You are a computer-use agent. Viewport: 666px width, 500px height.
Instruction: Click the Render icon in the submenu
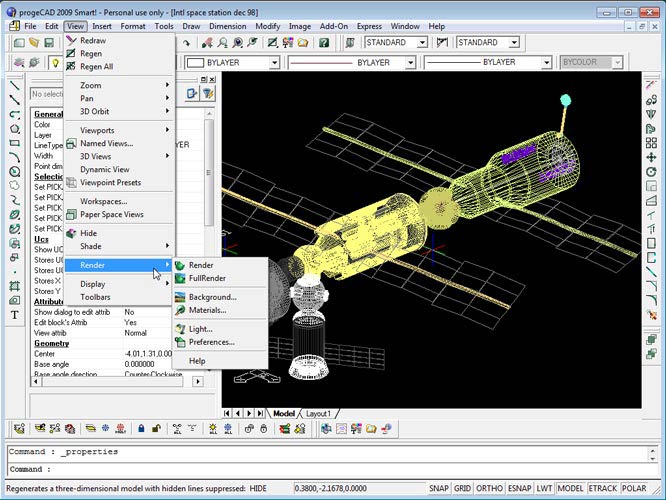coord(180,265)
